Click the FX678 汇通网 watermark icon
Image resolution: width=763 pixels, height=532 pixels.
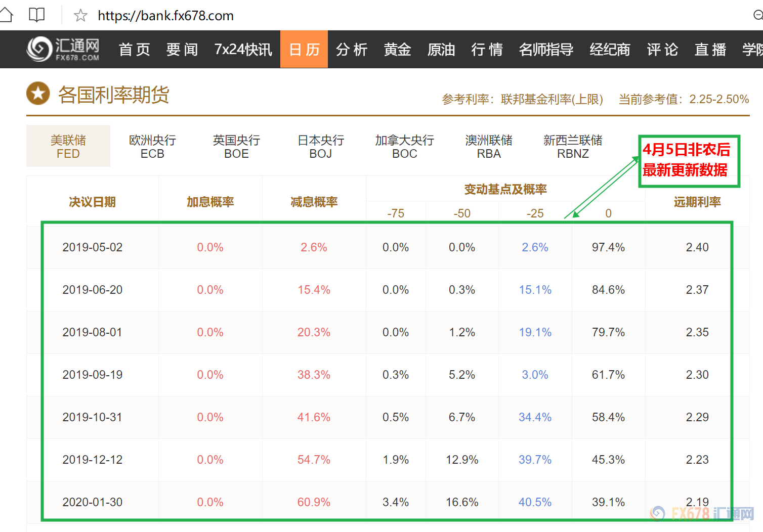658,513
